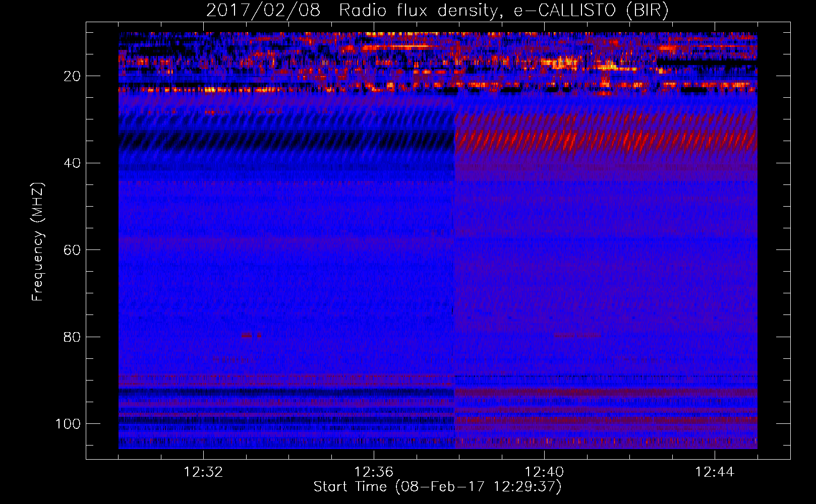The width and height of the screenshot is (816, 504).
Task: Click the 80 frequency tick label
Action: [72, 337]
